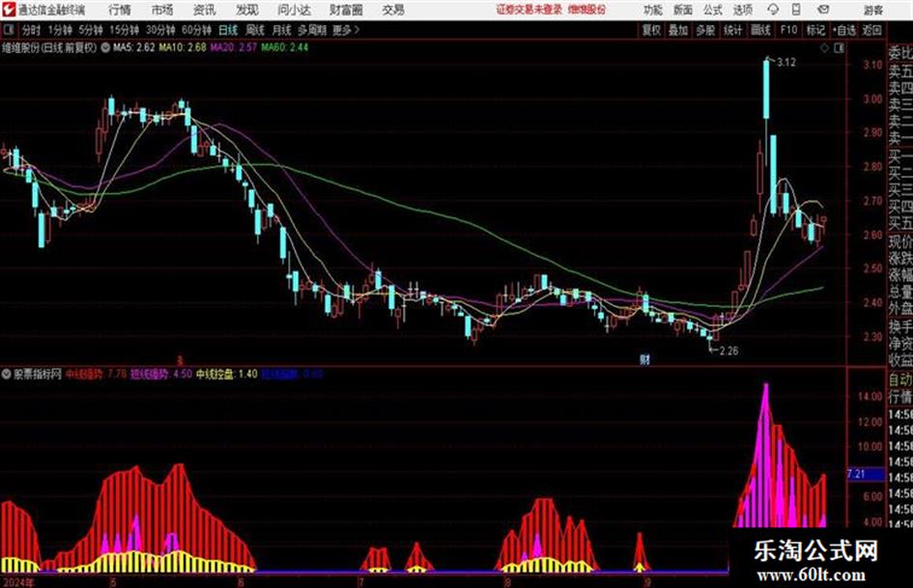The width and height of the screenshot is (913, 588).
Task: Click the 通达信 app logo icon
Action: click(9, 10)
